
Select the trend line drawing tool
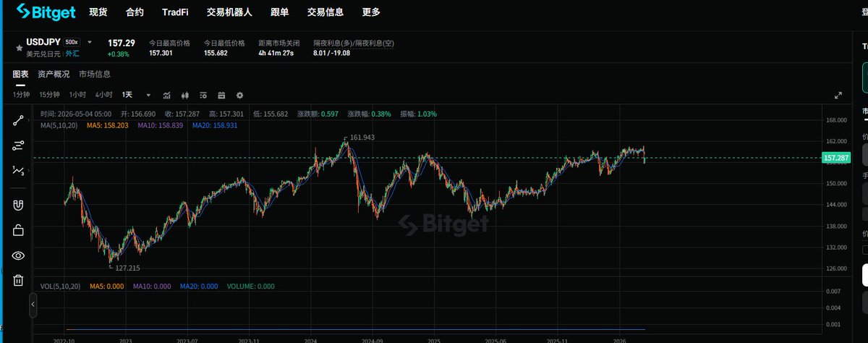point(18,121)
